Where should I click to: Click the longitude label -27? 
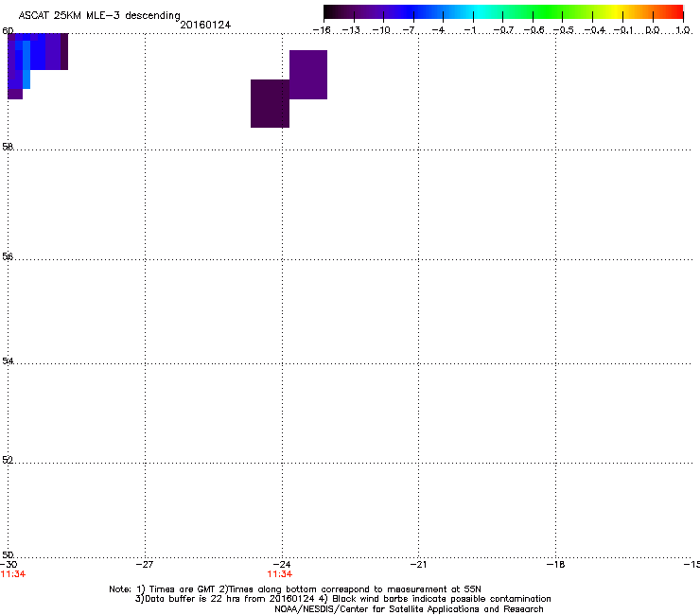pos(145,565)
